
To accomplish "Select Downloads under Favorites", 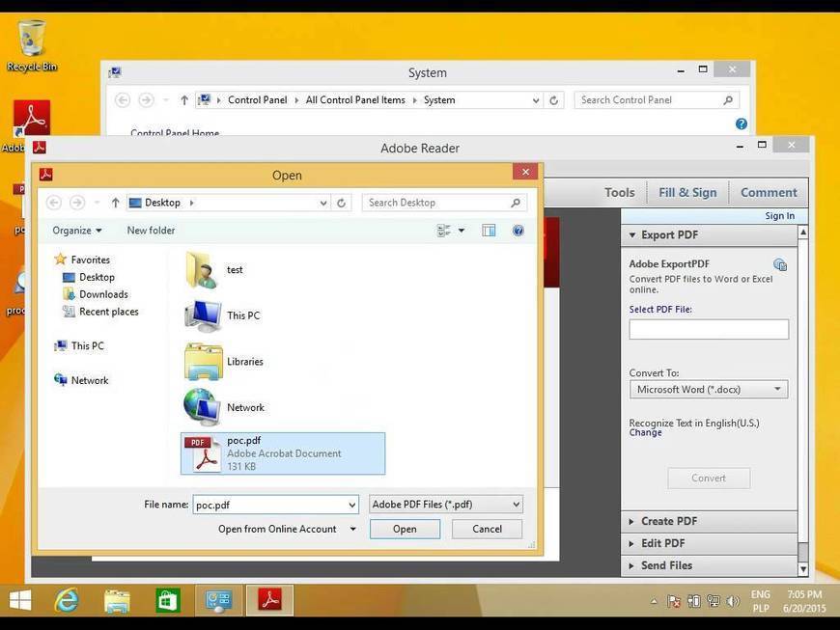I will coord(103,294).
